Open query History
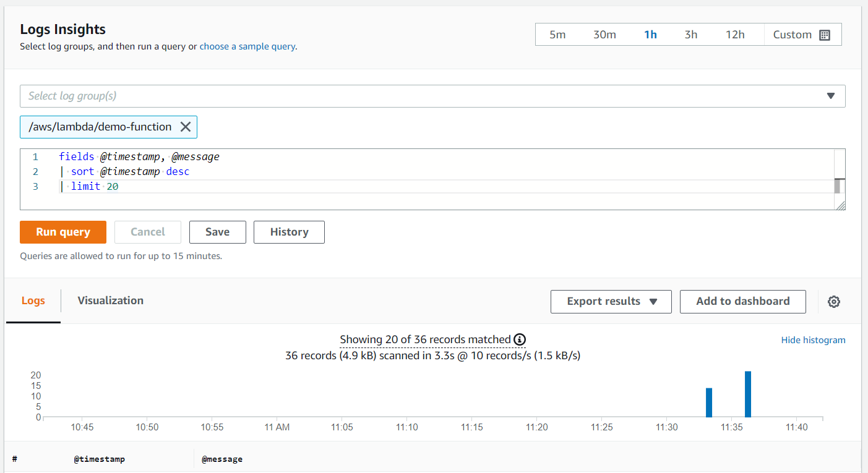Screen dimensions: 868x473 [289, 232]
